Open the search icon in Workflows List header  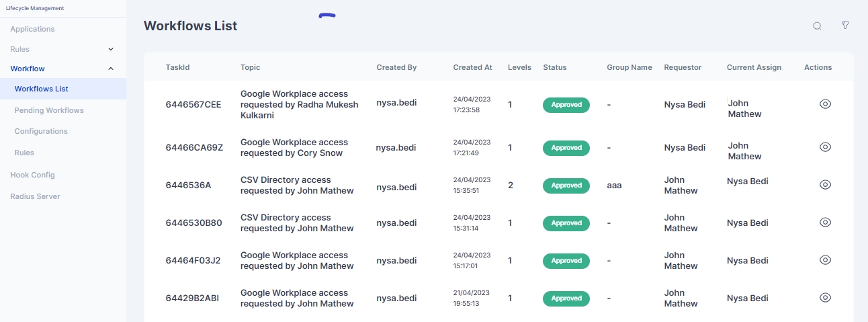(817, 26)
